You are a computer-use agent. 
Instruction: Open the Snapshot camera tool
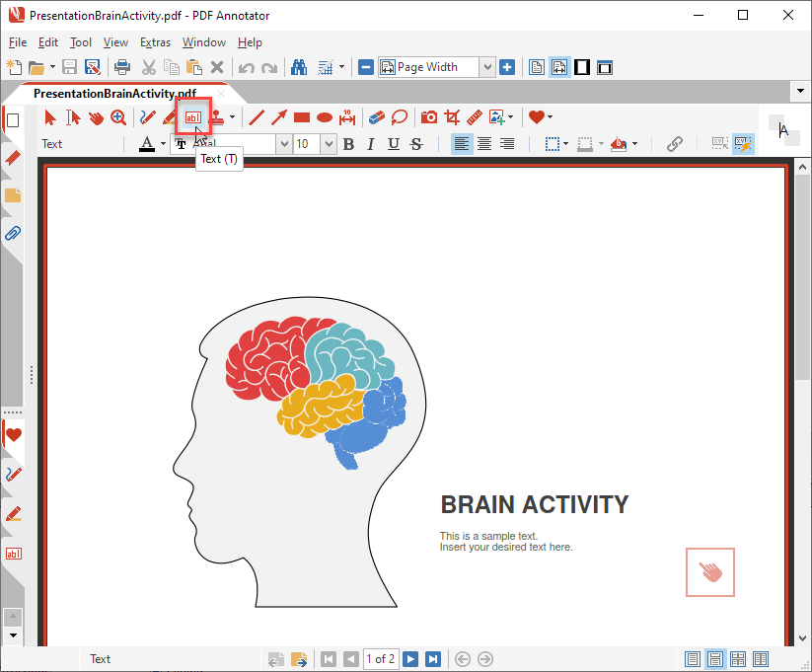[429, 117]
